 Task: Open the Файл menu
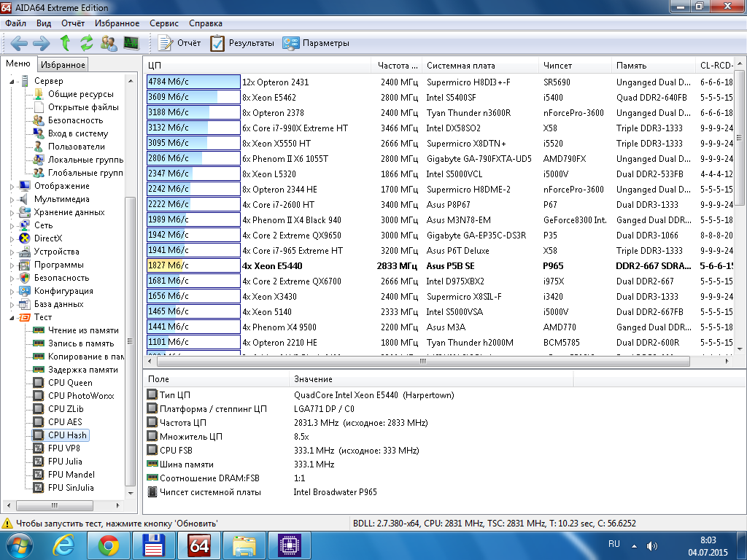(16, 23)
